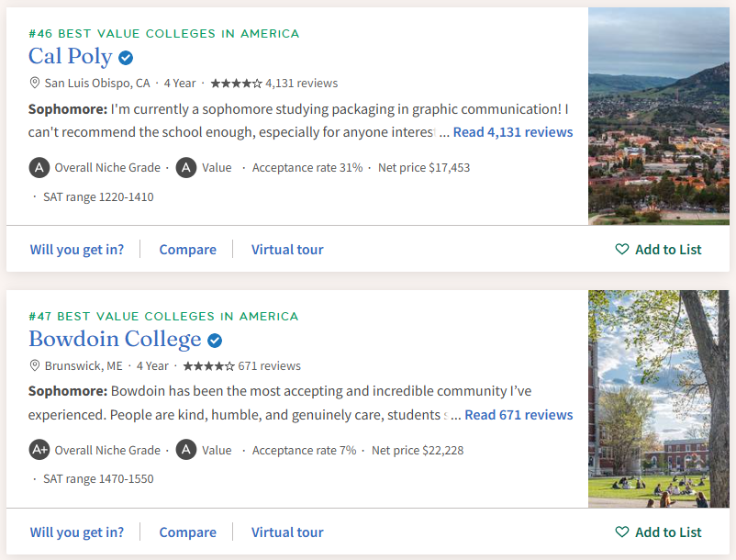Image resolution: width=736 pixels, height=560 pixels.
Task: Click Cal Poly Value grade A badge
Action: pyautogui.click(x=186, y=168)
